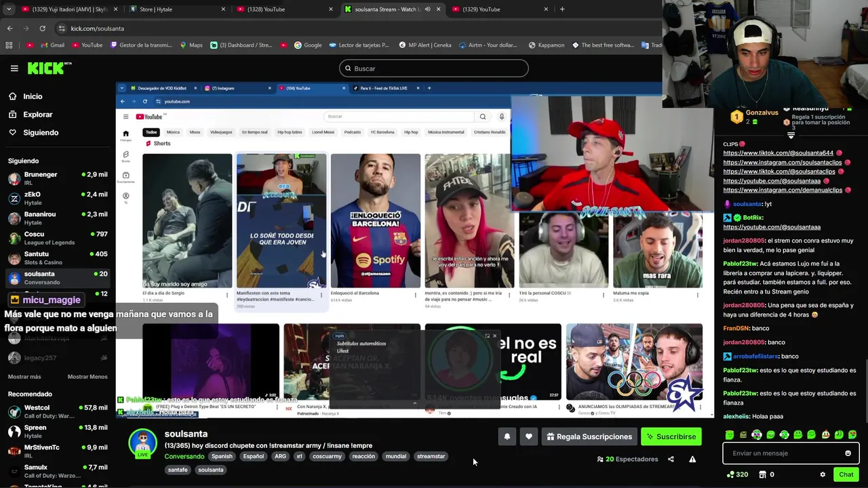Open the channel shop icon
The height and width of the screenshot is (488, 868).
[762, 474]
